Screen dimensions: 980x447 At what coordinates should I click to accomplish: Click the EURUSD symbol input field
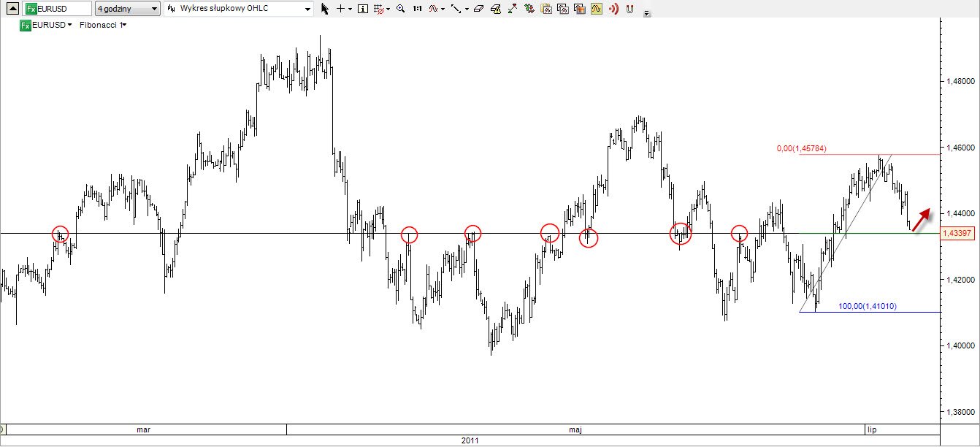click(57, 9)
